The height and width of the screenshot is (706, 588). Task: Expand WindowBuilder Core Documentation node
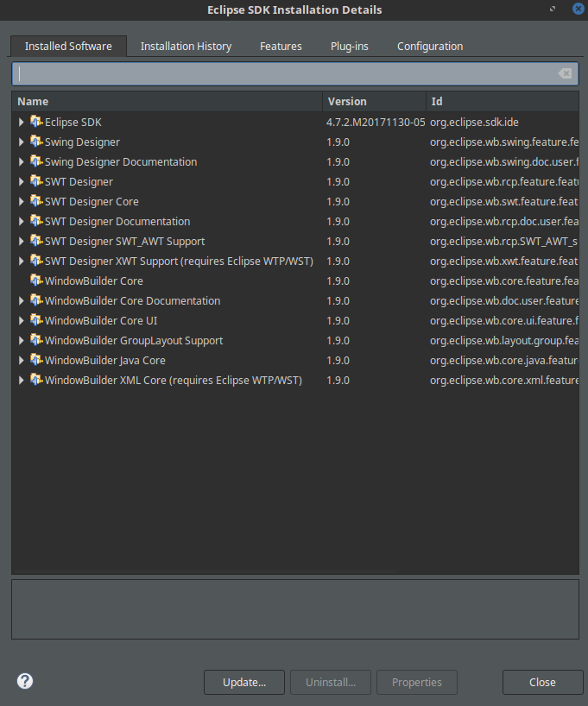click(x=22, y=300)
